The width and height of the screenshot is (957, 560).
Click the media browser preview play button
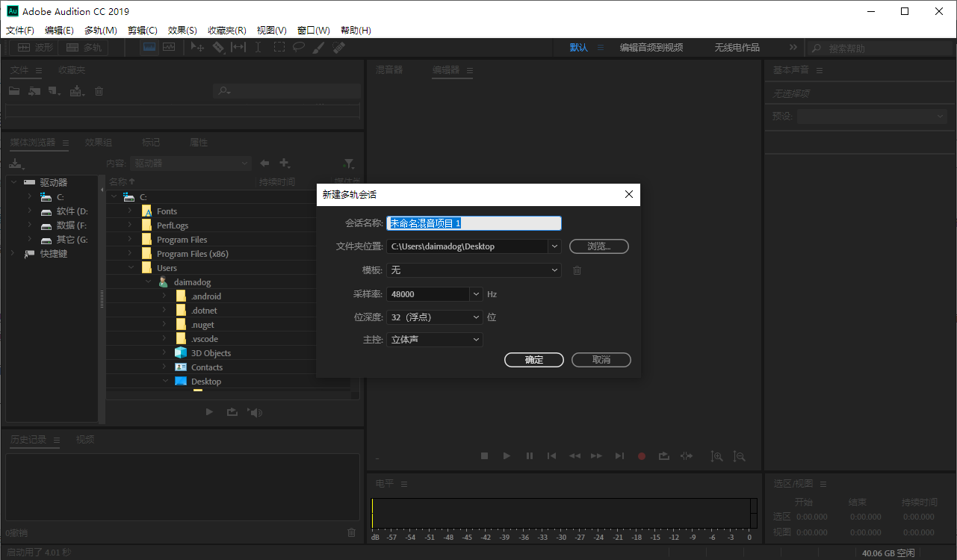click(x=209, y=412)
